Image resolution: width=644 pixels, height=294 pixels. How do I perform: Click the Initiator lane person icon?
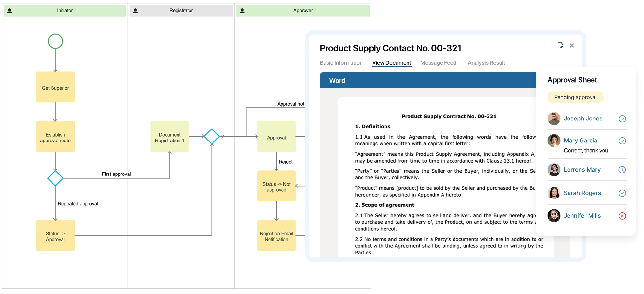point(10,11)
